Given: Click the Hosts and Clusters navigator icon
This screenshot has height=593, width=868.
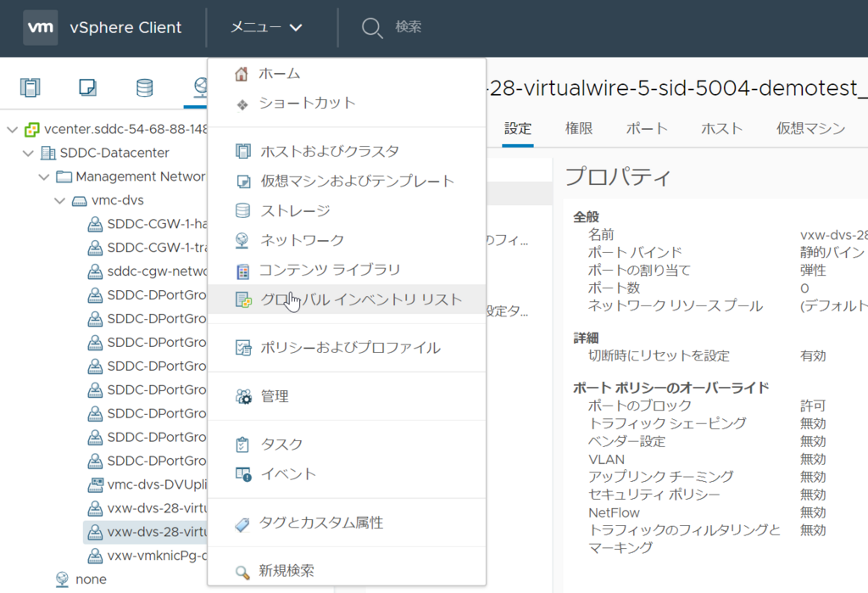Looking at the screenshot, I should coord(31,87).
